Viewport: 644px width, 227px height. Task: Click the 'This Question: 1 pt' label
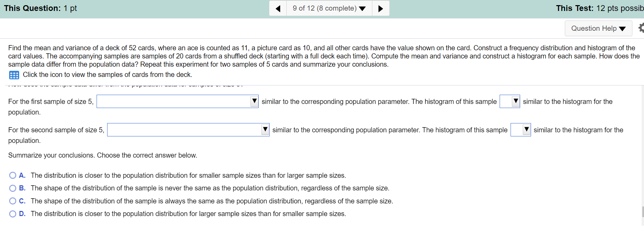click(x=40, y=8)
